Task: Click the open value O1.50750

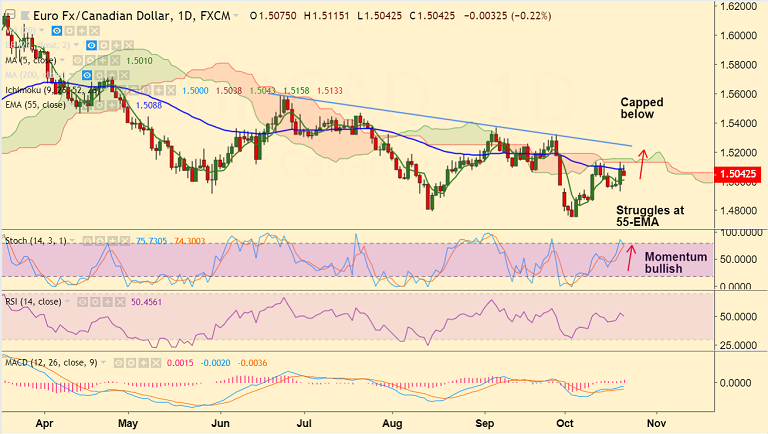Action: point(273,16)
